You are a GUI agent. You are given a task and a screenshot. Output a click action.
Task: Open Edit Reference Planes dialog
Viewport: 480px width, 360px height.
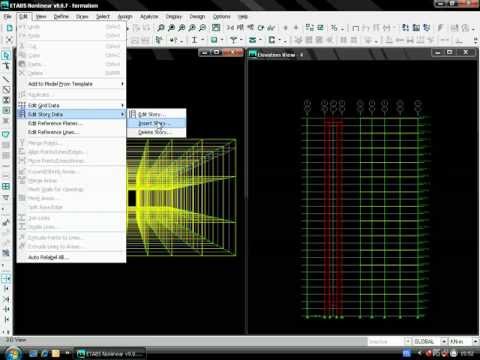[71, 123]
